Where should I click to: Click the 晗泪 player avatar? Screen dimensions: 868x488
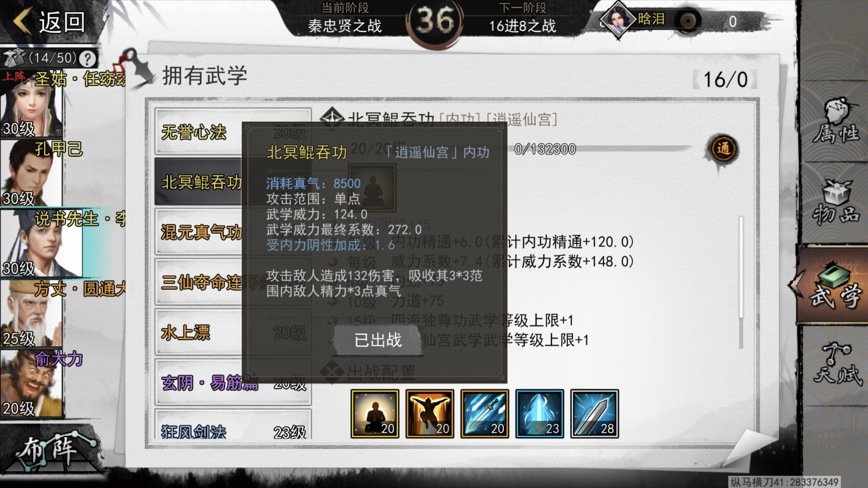click(617, 20)
